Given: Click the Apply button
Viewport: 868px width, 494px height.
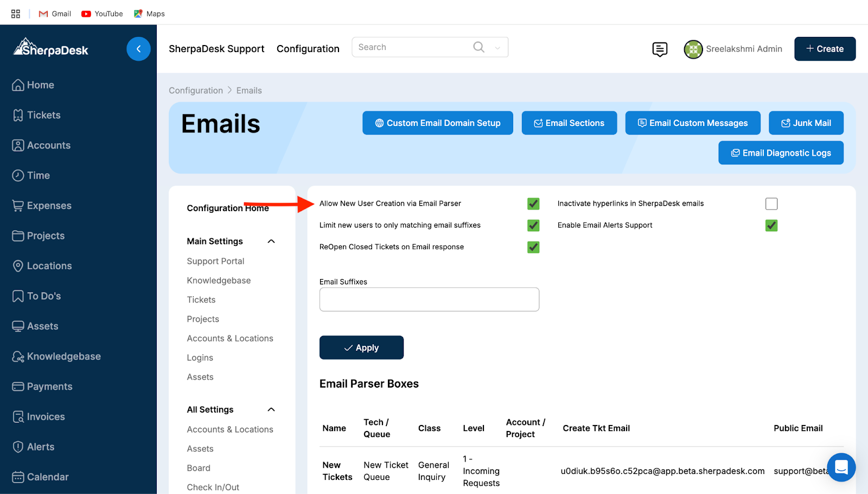Looking at the screenshot, I should click(361, 347).
